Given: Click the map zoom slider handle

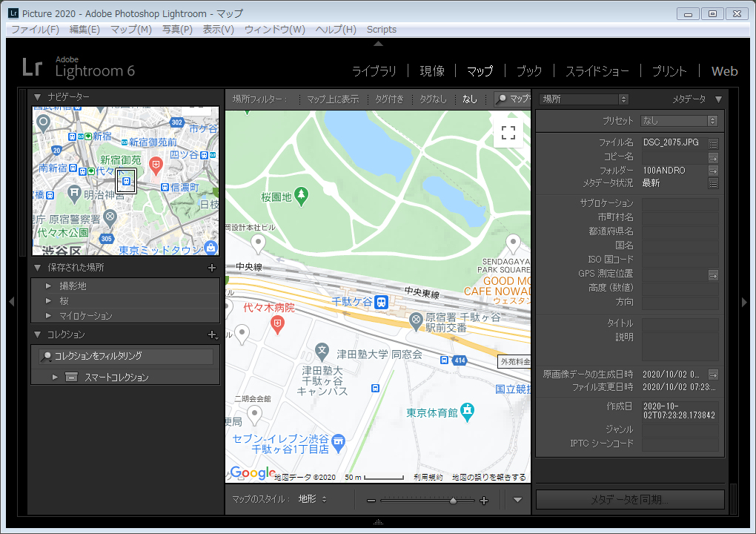Looking at the screenshot, I should pos(453,501).
